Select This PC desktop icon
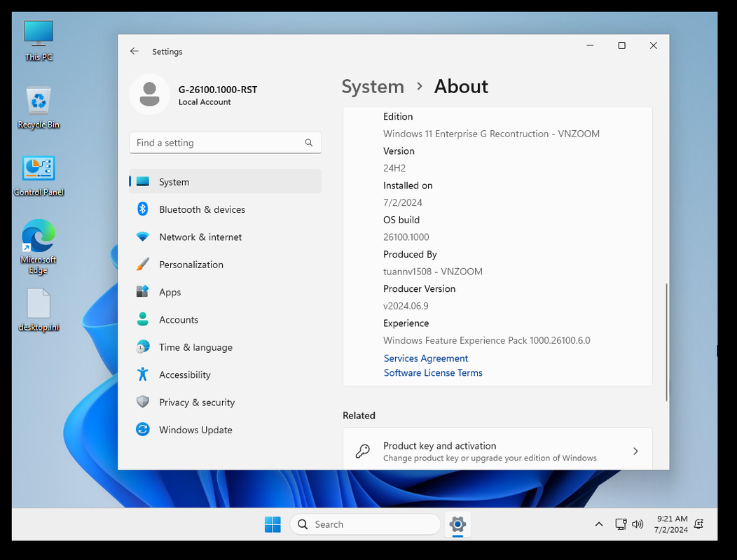Viewport: 737px width, 560px height. pos(39,41)
